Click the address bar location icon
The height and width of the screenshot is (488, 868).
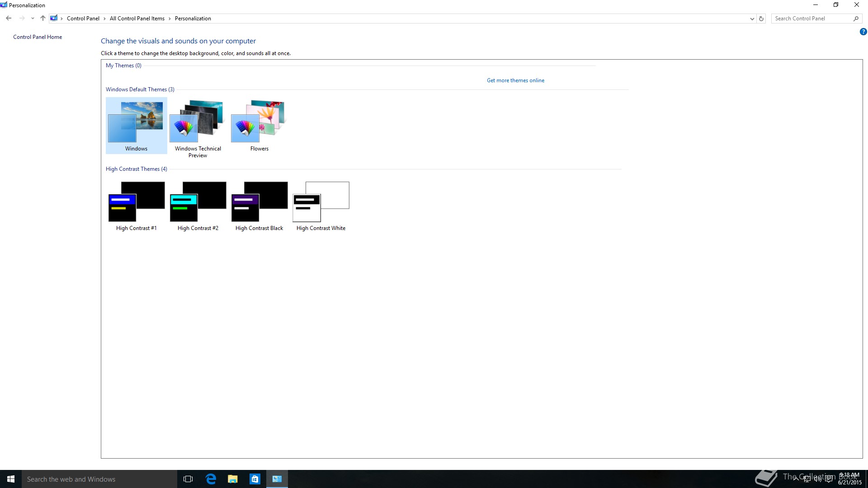pos(54,19)
